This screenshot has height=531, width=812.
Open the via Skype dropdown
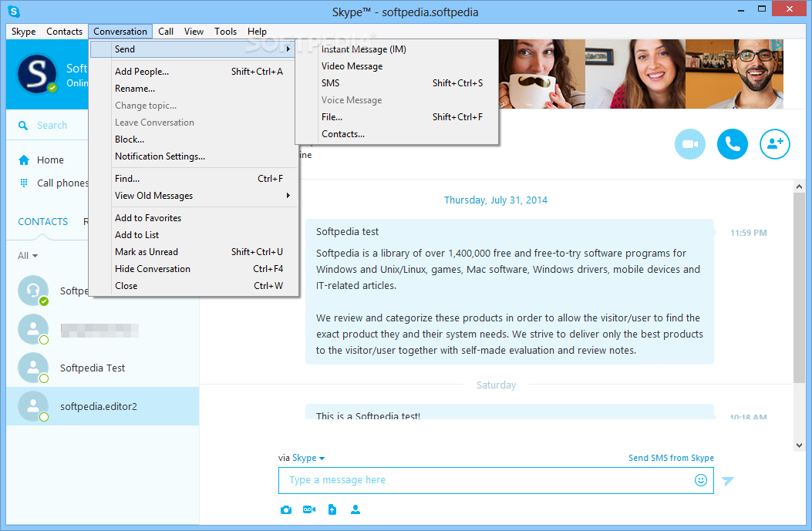(308, 458)
